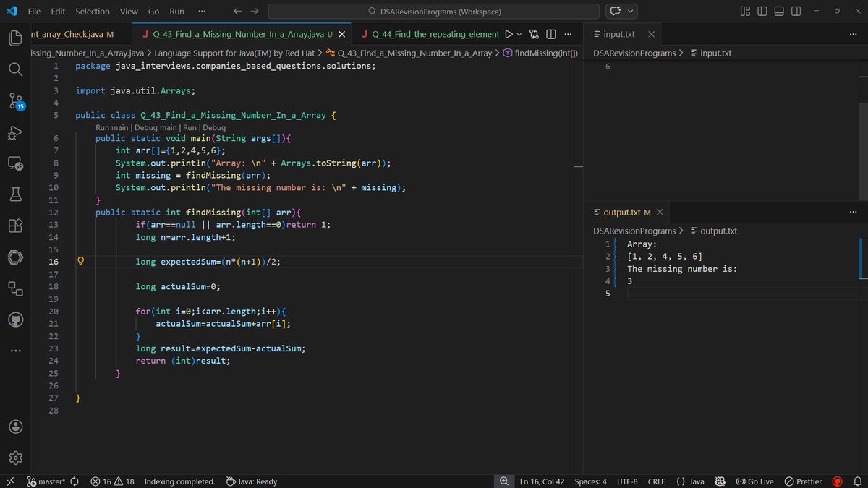Open the Testing flask view
868x488 pixels.
(x=16, y=194)
